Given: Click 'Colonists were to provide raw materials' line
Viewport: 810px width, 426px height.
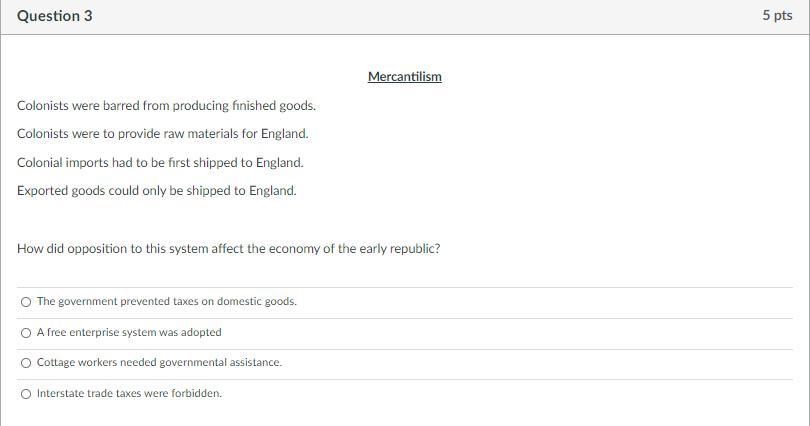Looking at the screenshot, I should click(x=162, y=133).
